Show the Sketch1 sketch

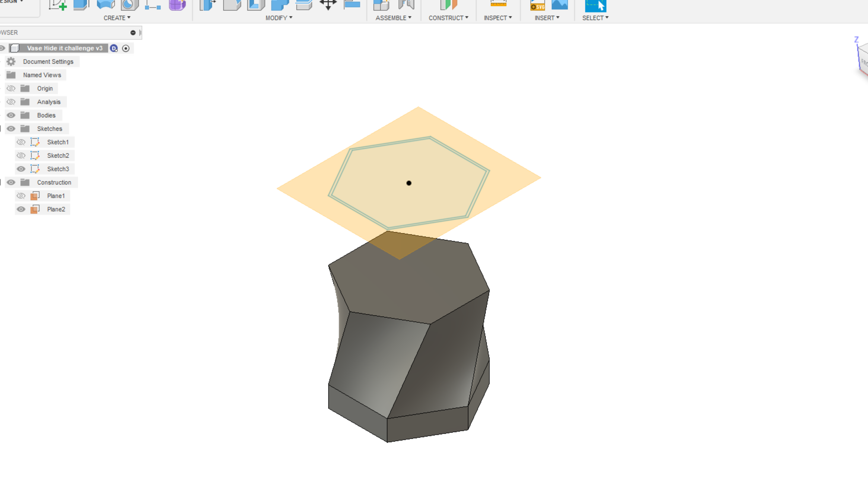21,142
